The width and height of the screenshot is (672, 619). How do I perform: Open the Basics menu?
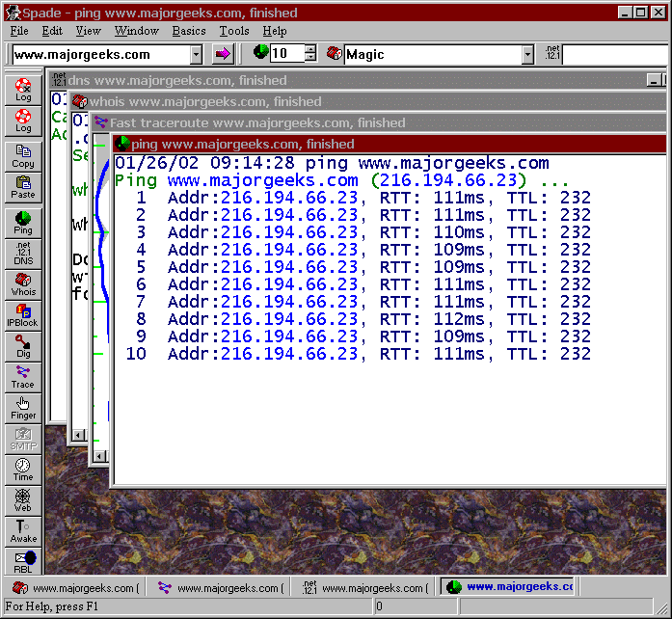[x=189, y=31]
